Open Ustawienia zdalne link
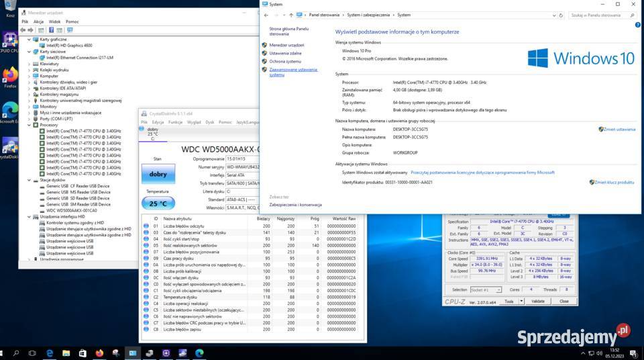 point(286,54)
